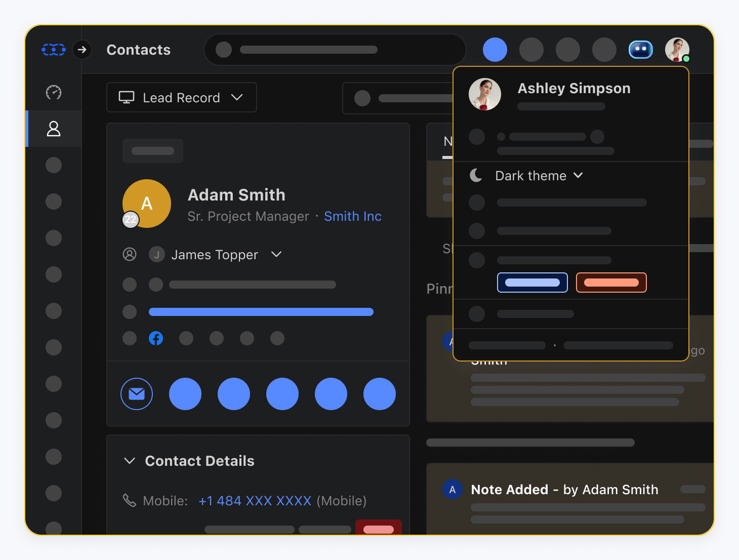Click the blue progress bar on Adam Smith's card

(x=260, y=312)
